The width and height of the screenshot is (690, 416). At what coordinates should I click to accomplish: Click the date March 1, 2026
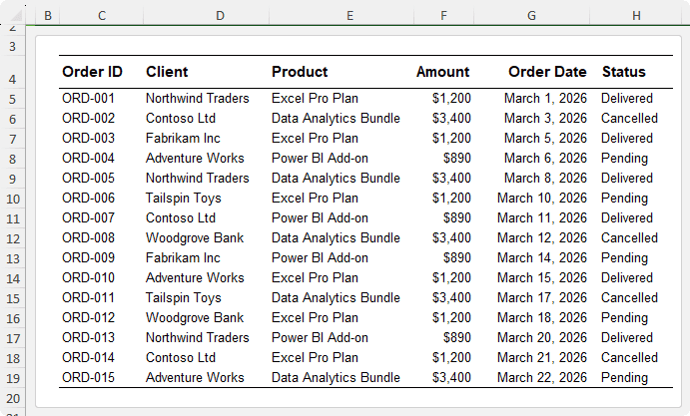coord(546,98)
